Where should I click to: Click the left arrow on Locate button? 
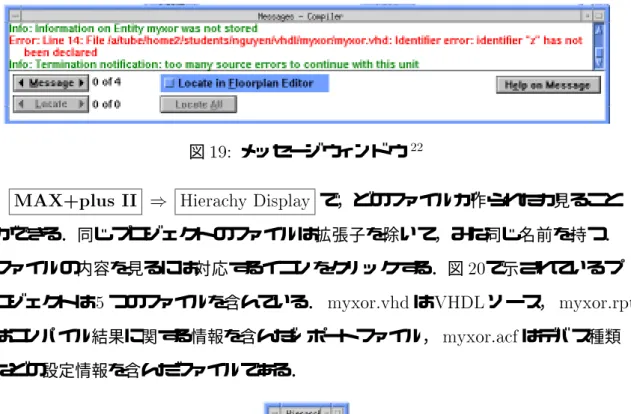click(x=21, y=104)
